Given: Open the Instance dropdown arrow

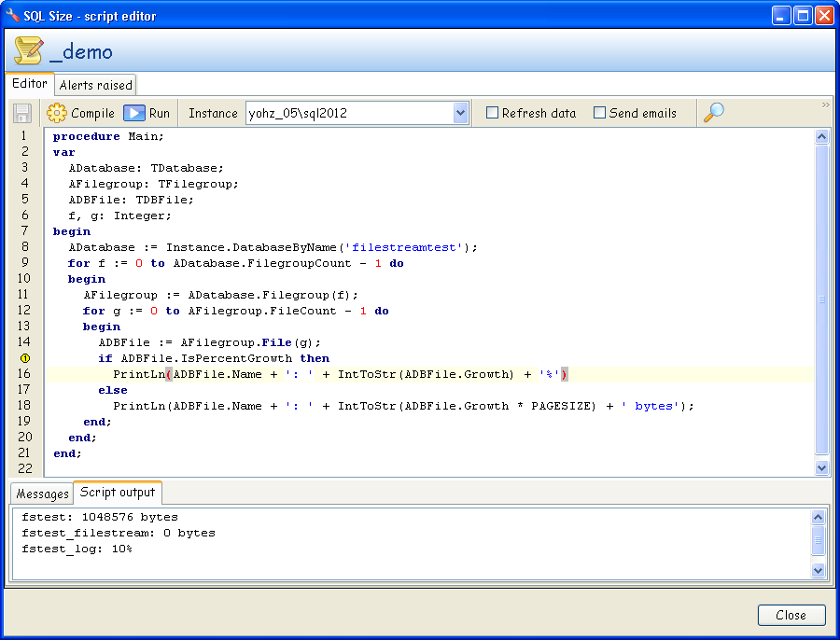Looking at the screenshot, I should coord(460,113).
